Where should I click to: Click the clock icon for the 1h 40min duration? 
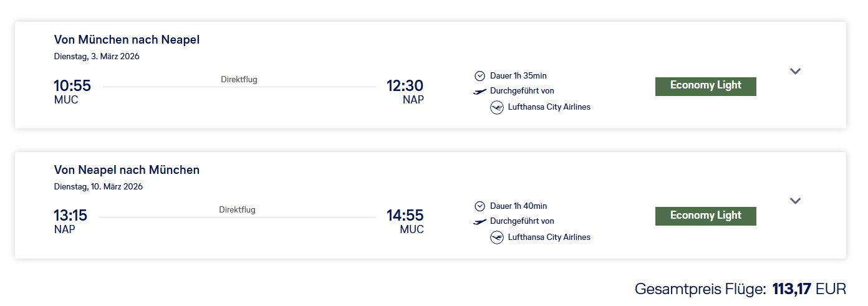[x=480, y=206]
